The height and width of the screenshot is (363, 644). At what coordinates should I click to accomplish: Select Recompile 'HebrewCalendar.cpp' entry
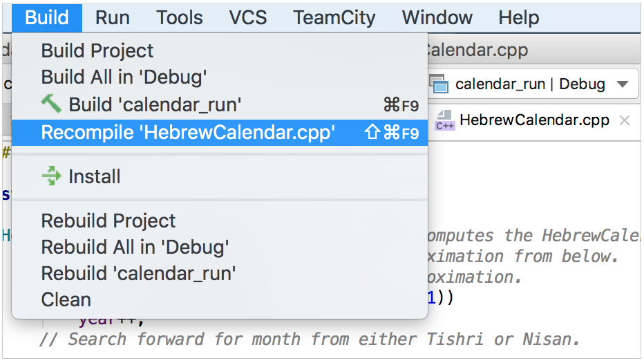click(188, 133)
